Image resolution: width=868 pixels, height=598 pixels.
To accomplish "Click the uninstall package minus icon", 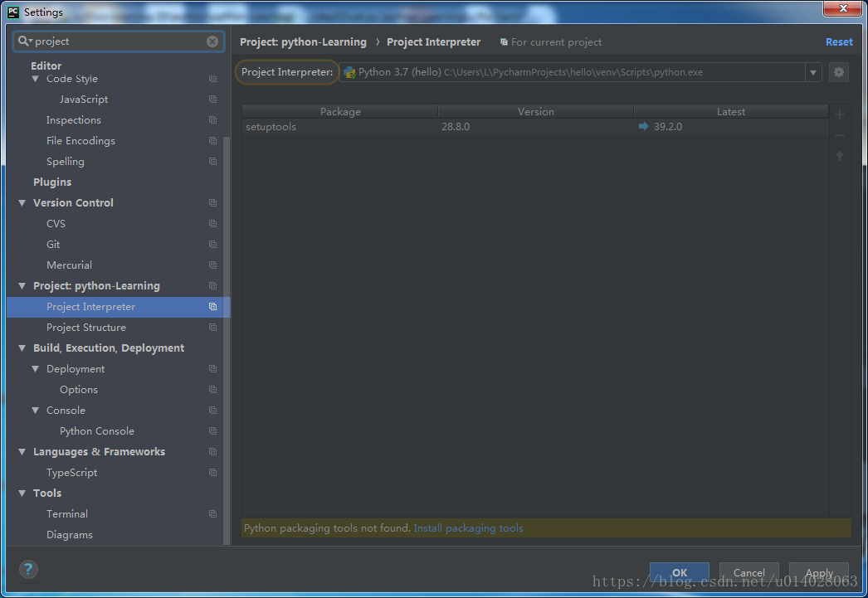I will (x=840, y=135).
